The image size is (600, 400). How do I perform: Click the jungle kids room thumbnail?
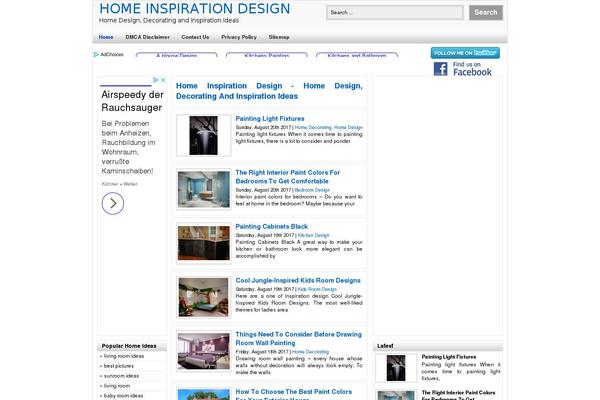204,297
